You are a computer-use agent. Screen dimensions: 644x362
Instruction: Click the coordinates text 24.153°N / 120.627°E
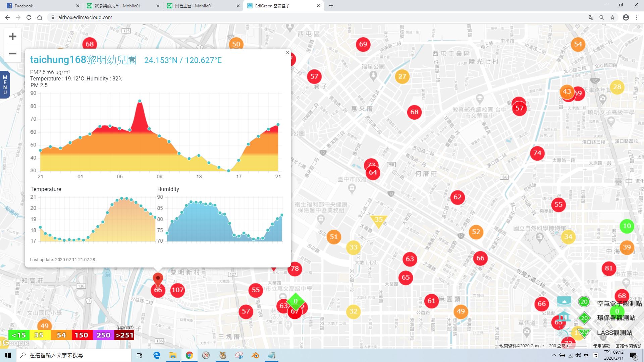point(183,60)
